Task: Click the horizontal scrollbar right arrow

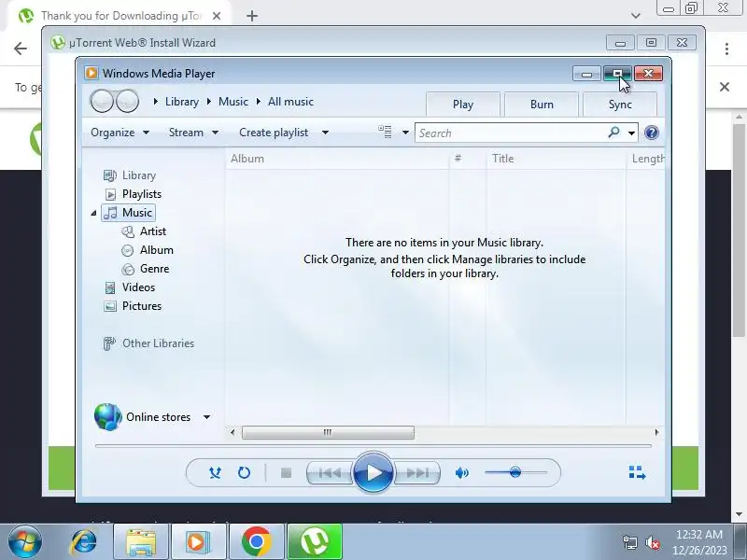Action: [x=657, y=432]
